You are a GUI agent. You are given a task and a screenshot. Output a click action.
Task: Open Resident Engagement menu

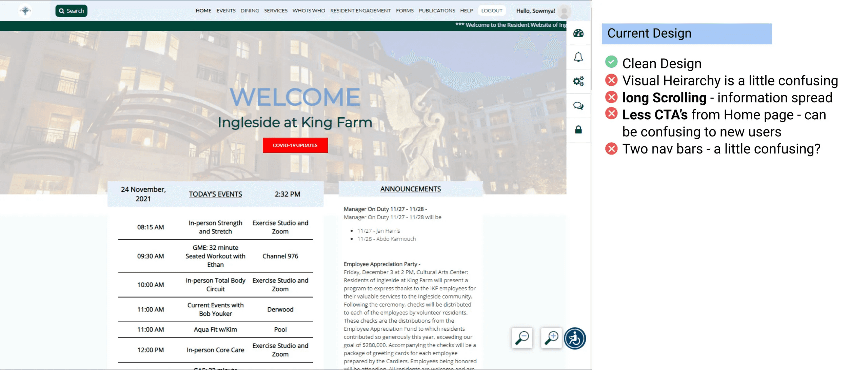(x=360, y=11)
